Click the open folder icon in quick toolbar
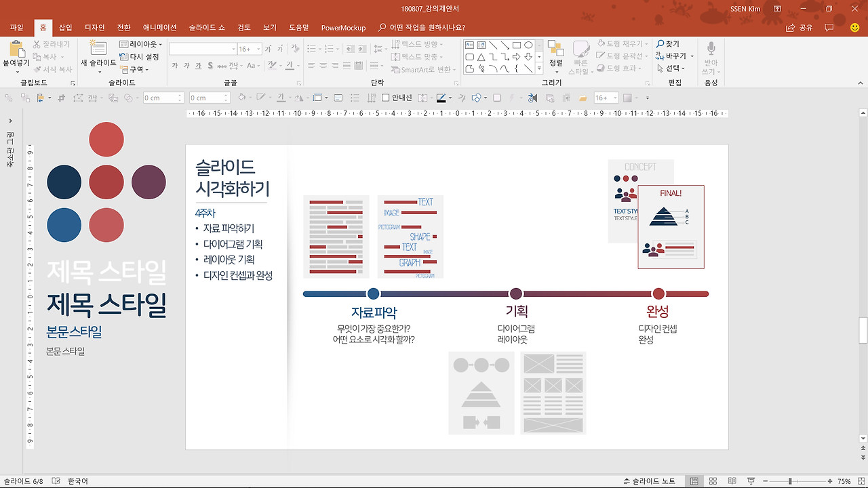868x488 pixels. click(x=583, y=98)
